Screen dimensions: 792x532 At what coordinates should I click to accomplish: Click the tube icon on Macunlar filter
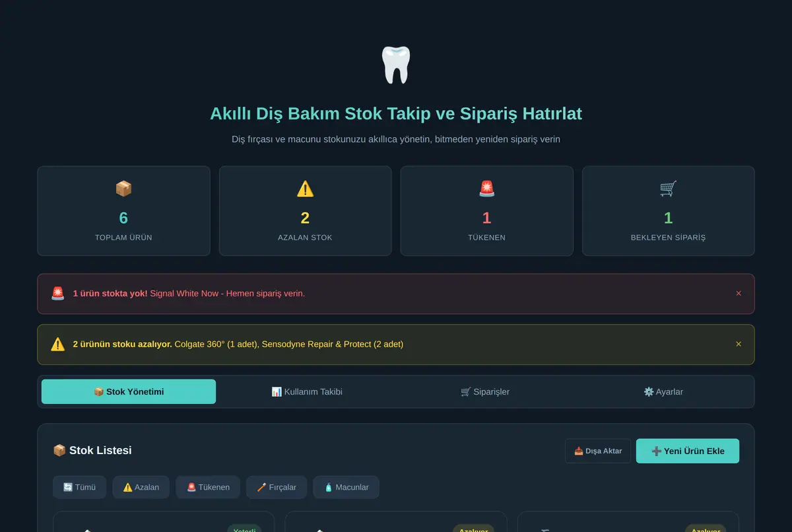(x=328, y=487)
